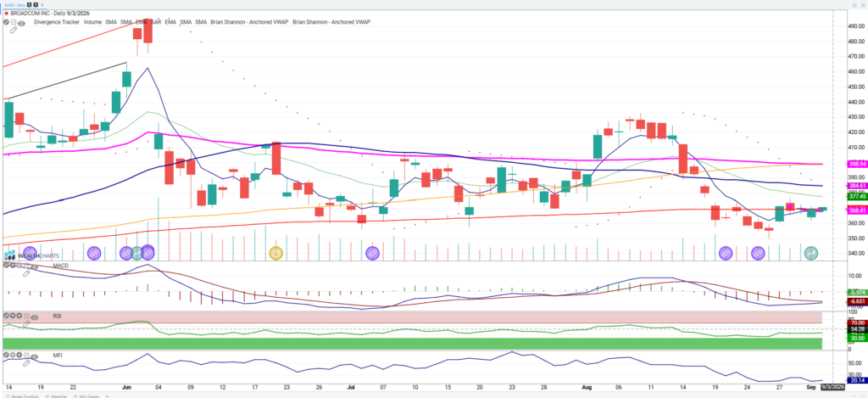Open Divergence Tracker indicator settings
868x398 pixels.
57,22
